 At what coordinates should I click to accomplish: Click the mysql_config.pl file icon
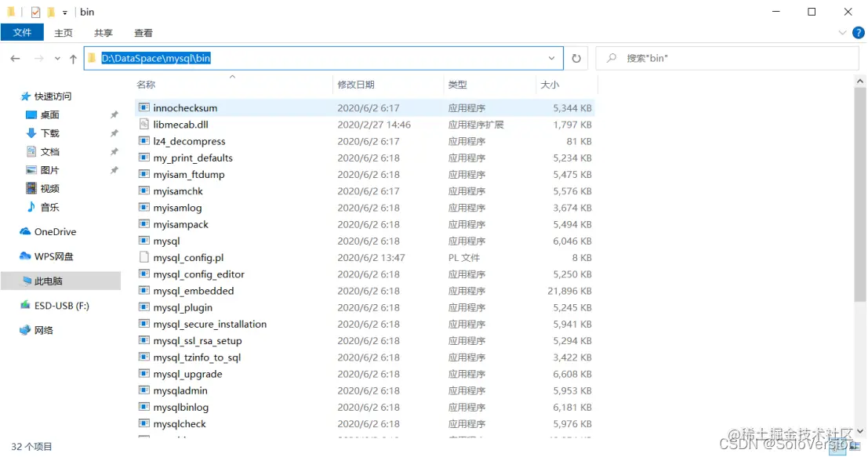pos(144,256)
